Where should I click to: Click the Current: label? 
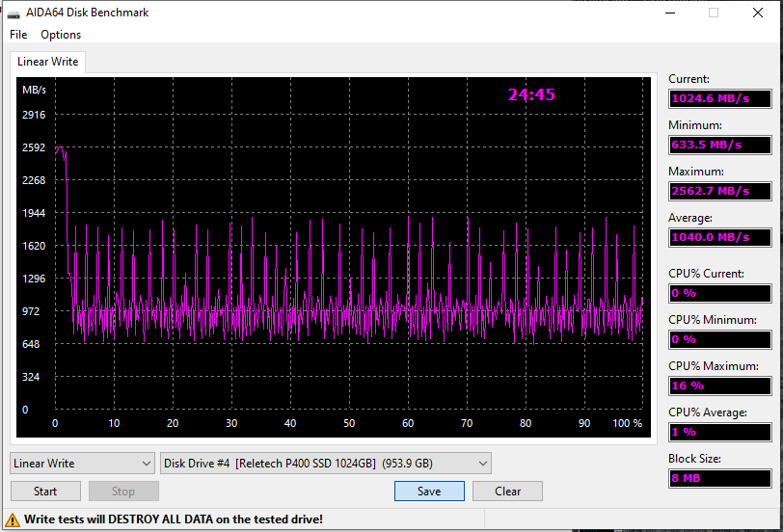coord(688,79)
